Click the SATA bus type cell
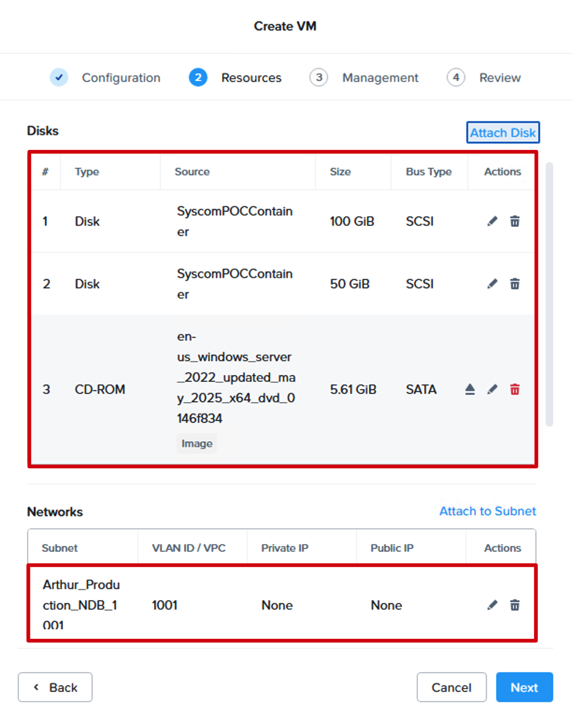The width and height of the screenshot is (572, 728). (x=421, y=389)
